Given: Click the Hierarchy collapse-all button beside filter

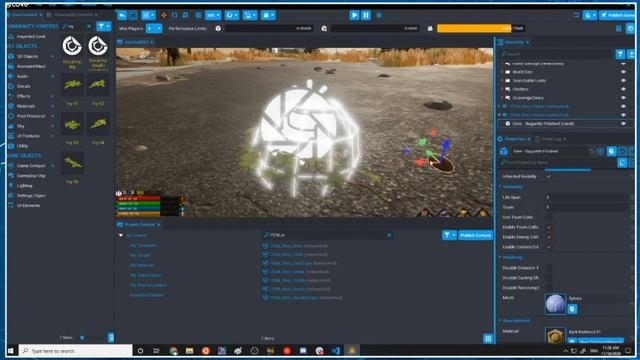Looking at the screenshot, I should 631,54.
